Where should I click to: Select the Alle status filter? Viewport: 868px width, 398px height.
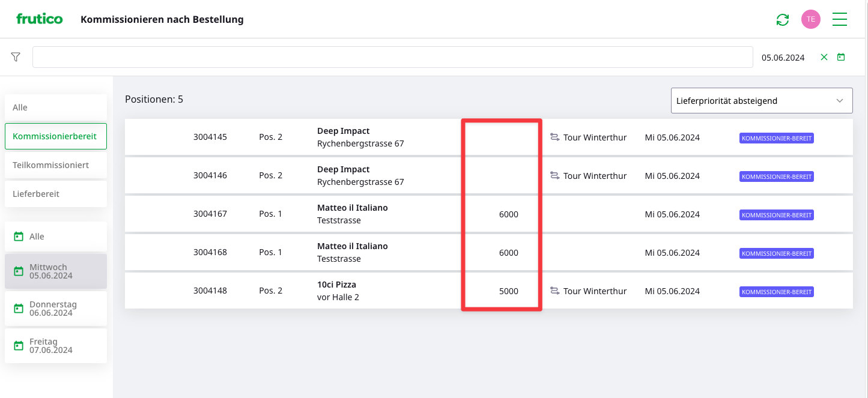pos(55,107)
